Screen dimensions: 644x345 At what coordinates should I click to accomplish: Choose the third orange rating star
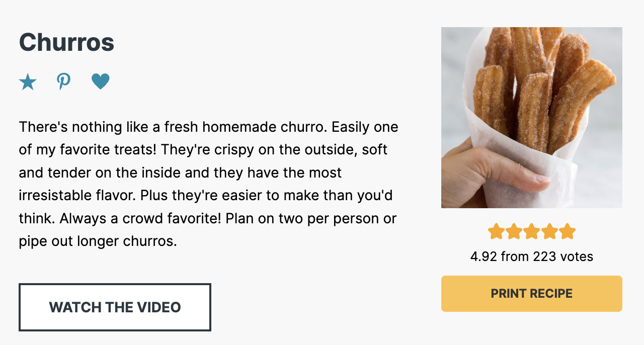coord(531,232)
